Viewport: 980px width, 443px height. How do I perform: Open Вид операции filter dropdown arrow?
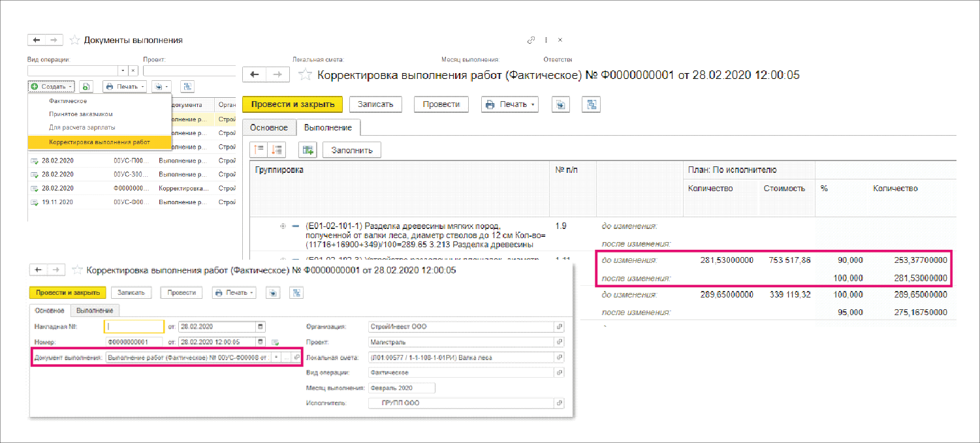[123, 70]
